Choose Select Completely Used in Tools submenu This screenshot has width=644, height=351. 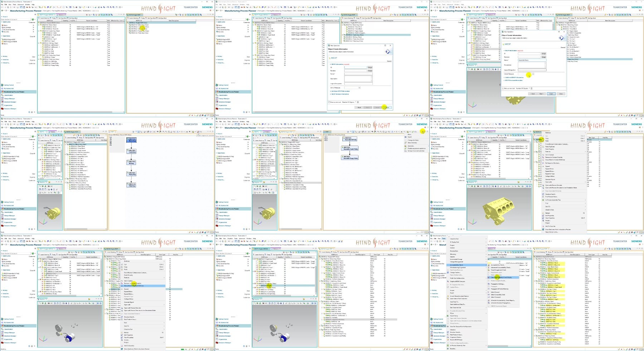[x=498, y=294]
